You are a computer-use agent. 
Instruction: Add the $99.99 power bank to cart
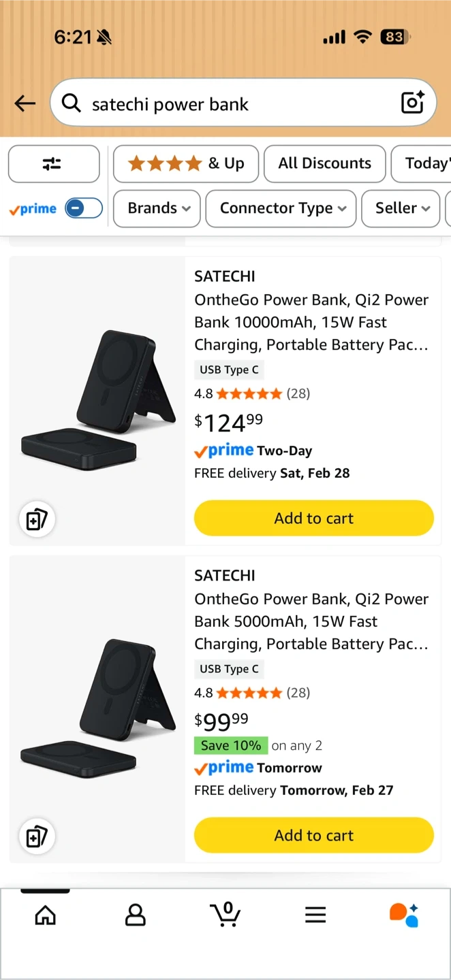click(x=314, y=835)
